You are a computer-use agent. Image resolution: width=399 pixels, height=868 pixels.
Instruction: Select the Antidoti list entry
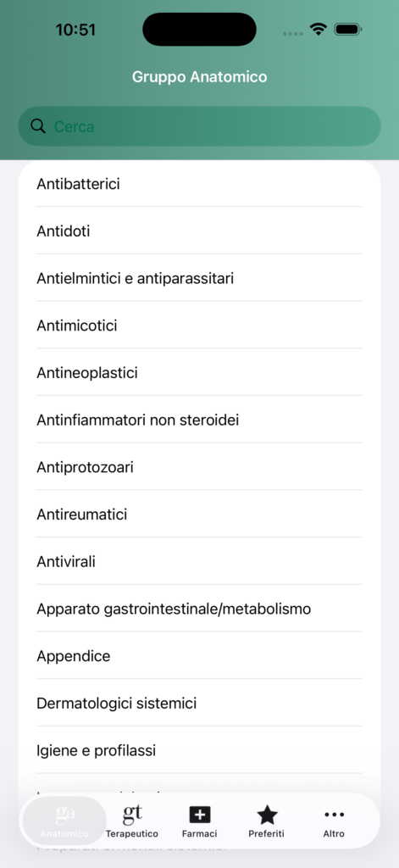pyautogui.click(x=199, y=231)
